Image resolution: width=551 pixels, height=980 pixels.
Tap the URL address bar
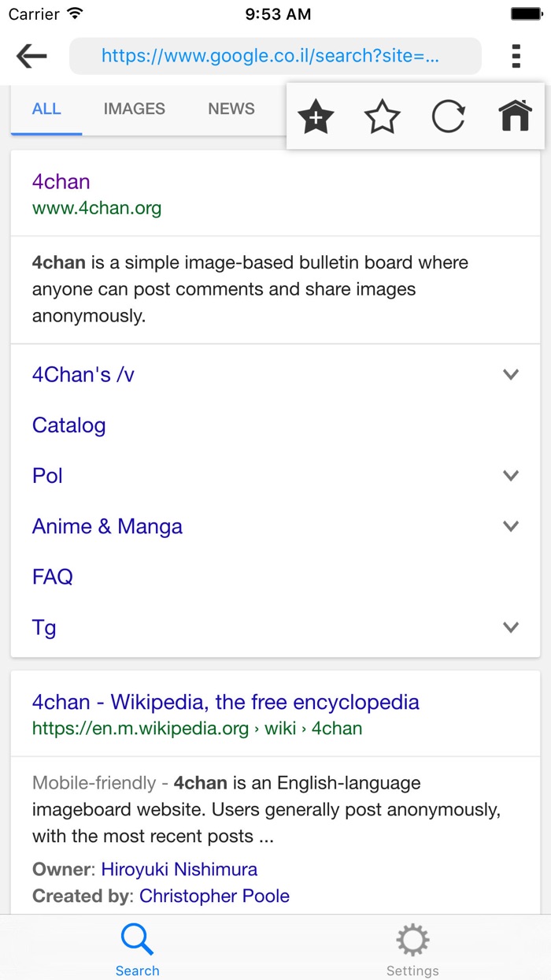(x=275, y=56)
